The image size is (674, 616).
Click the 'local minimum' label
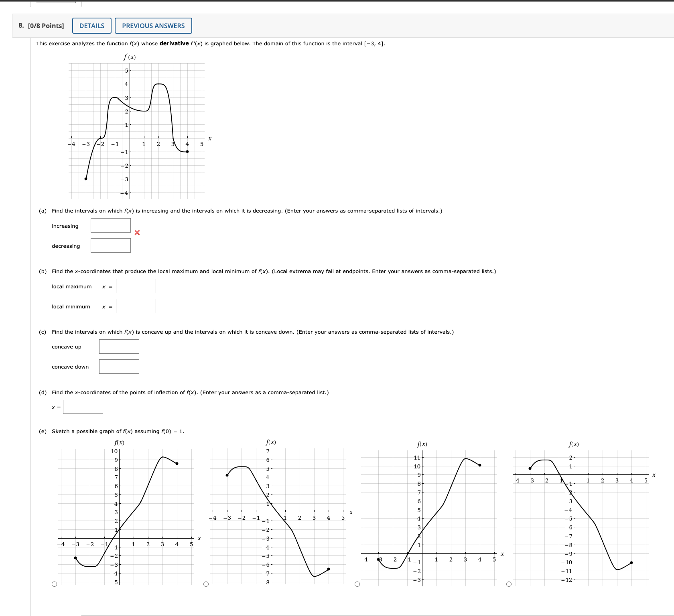click(71, 306)
